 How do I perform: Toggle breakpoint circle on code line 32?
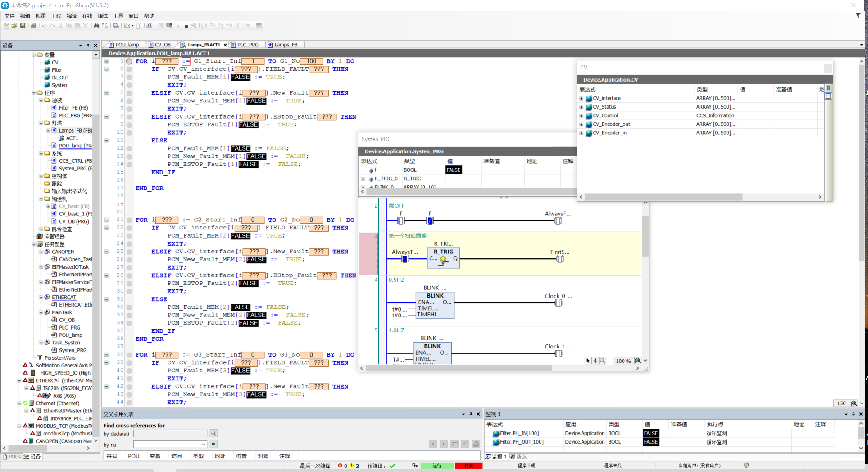129,307
